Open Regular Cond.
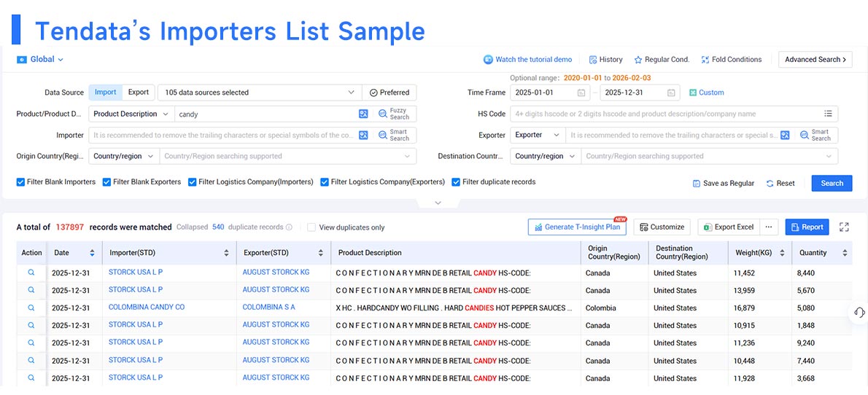The width and height of the screenshot is (868, 395). pyautogui.click(x=662, y=59)
